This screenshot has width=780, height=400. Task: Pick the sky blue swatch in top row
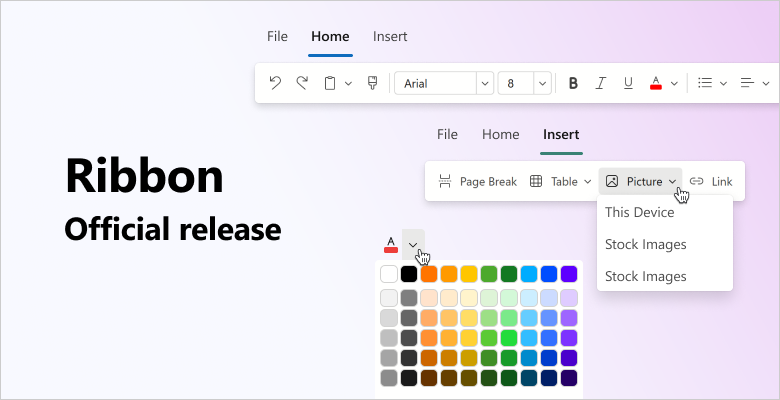[529, 274]
